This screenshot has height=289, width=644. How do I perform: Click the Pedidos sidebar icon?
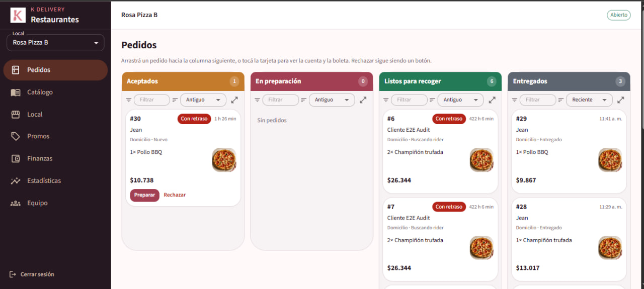pyautogui.click(x=16, y=70)
